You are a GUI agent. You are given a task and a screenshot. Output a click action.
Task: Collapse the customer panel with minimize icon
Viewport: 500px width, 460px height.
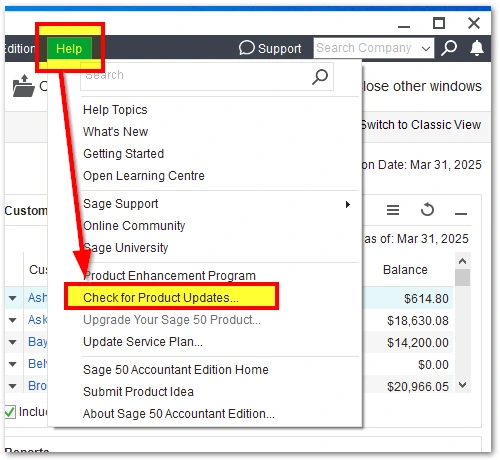coord(461,214)
